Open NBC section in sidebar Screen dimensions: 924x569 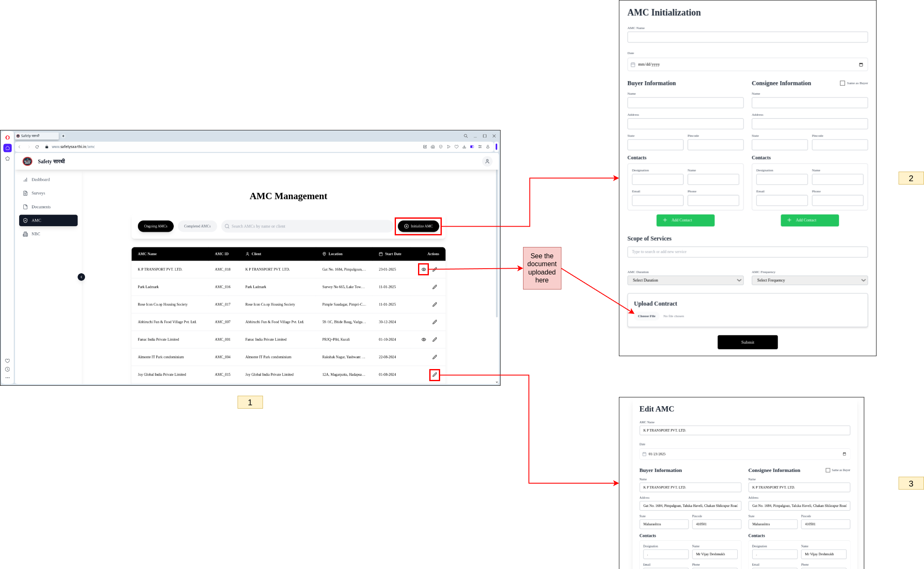[36, 234]
